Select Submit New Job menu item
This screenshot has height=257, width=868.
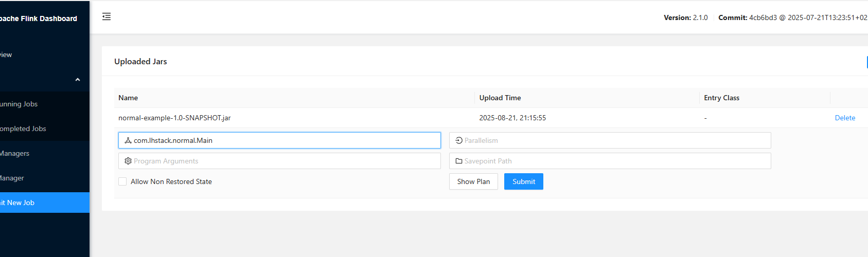[x=18, y=203]
